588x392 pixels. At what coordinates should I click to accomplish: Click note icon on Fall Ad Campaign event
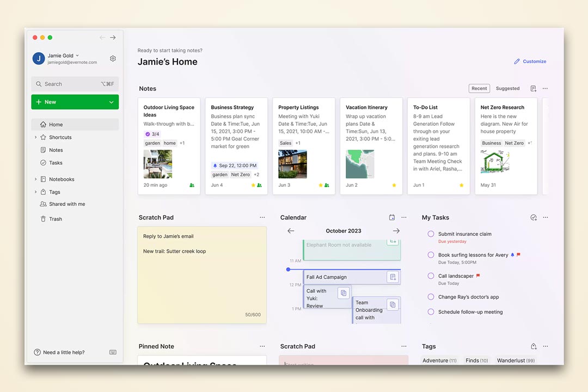click(392, 277)
